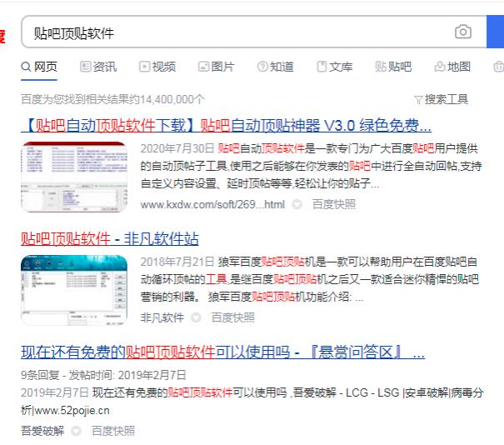Screen dimensions: 504x445
Task: Open the 图片 tab
Action: 216,67
